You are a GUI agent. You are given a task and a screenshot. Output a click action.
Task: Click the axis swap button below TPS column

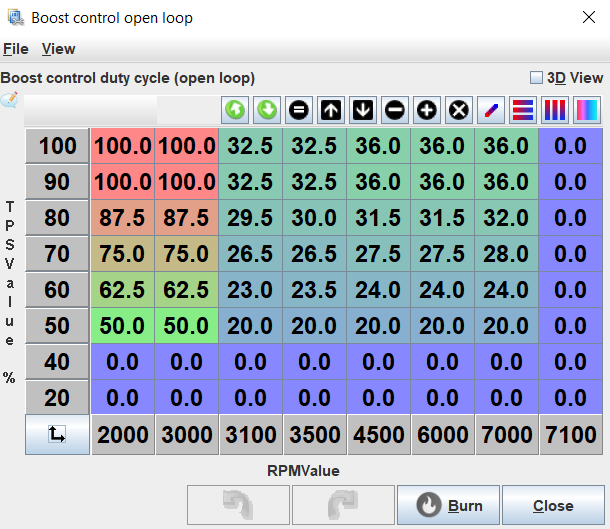[x=56, y=436]
